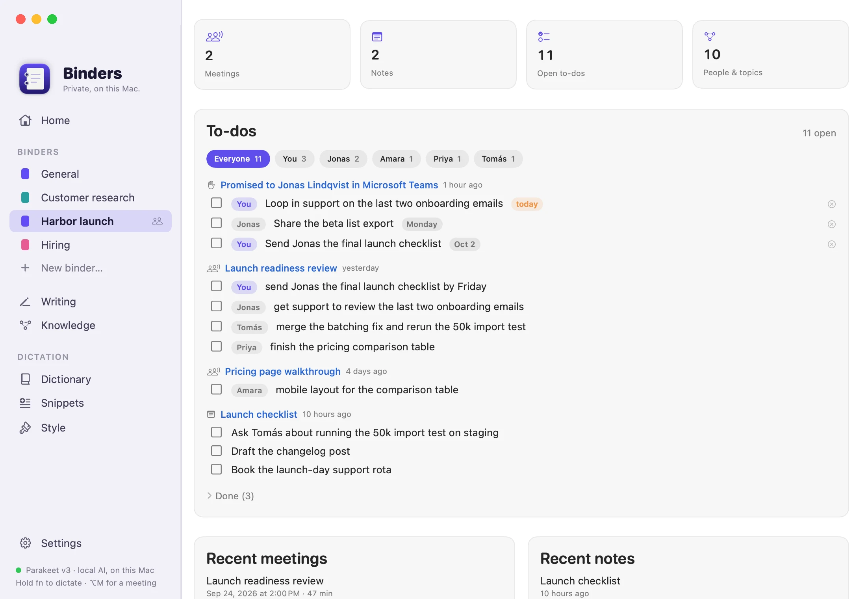Click the meeting icon beside Launch readiness review
Image resolution: width=868 pixels, height=599 pixels.
(x=213, y=268)
